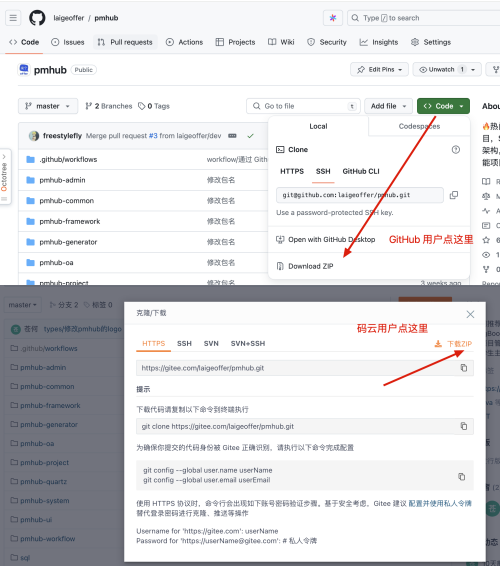
Task: Expand the Octotree side panel
Action: tap(4, 177)
